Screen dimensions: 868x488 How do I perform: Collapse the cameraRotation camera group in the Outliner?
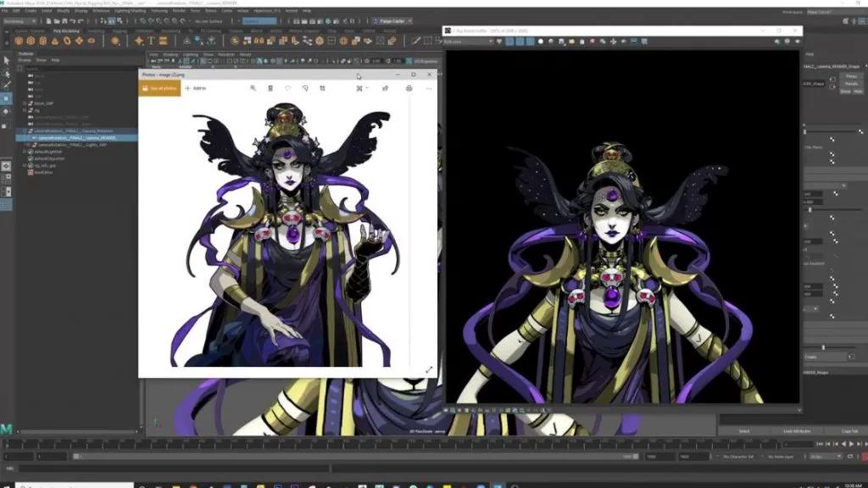(23, 130)
